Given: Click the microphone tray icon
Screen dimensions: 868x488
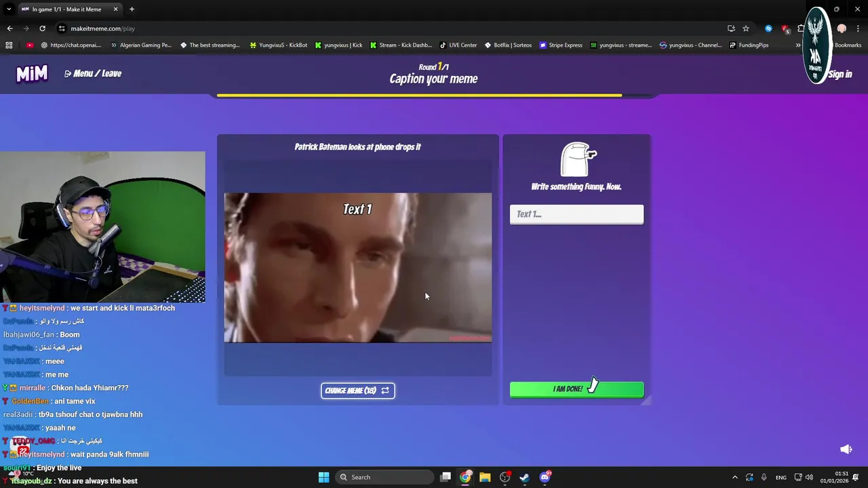Looking at the screenshot, I should click(x=764, y=477).
